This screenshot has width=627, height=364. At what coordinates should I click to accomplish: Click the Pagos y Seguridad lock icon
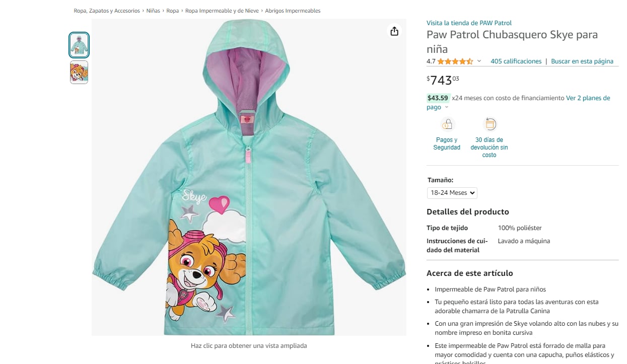[x=447, y=124]
